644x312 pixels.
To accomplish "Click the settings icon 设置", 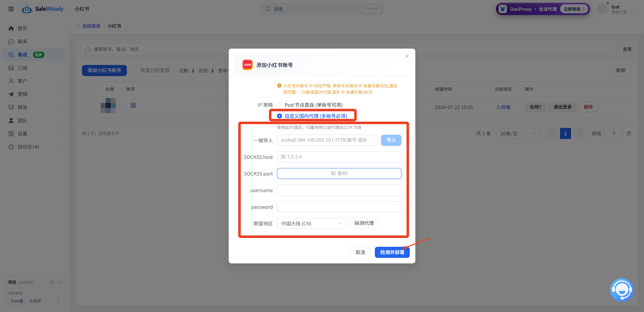I will 11,134.
